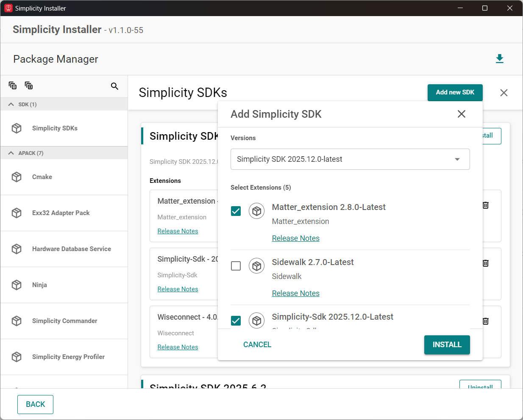Close the Simplicity SDKs panel with X
This screenshot has width=523, height=420.
tap(504, 93)
